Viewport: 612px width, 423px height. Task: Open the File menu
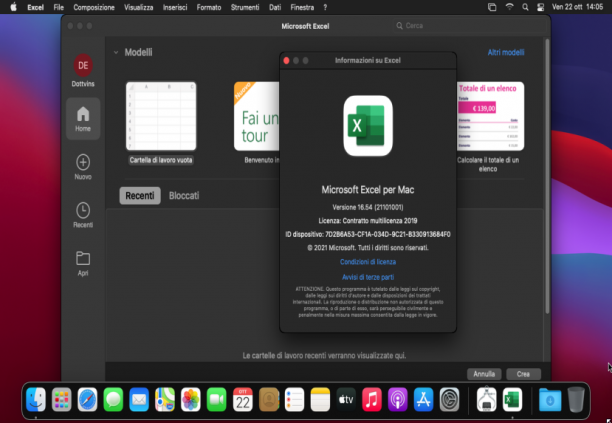tap(59, 7)
